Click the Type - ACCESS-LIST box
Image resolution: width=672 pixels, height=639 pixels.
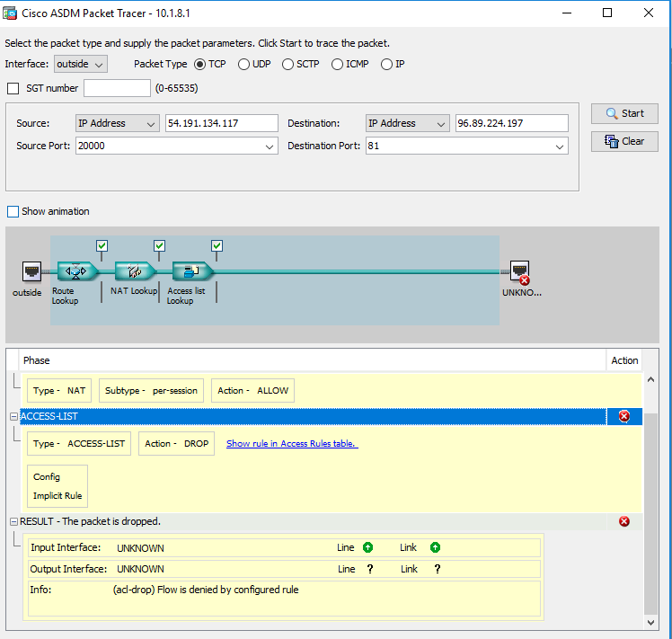pyautogui.click(x=79, y=443)
